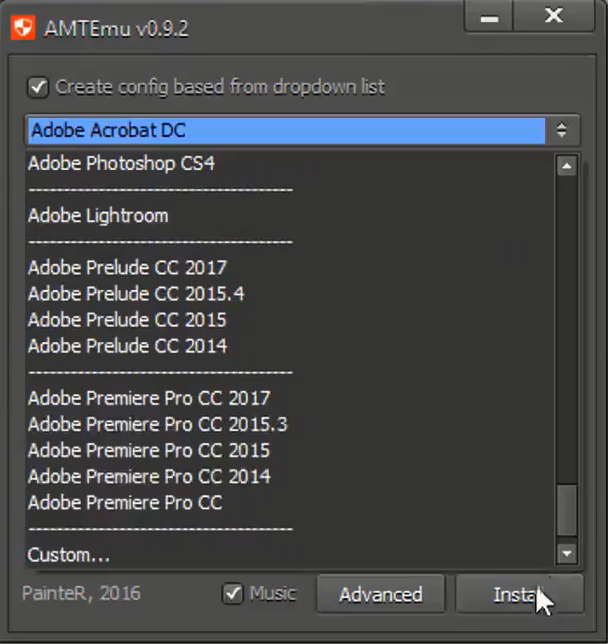Choose Adobe Premiere Pro CC 2017
The image size is (608, 644).
click(x=149, y=398)
